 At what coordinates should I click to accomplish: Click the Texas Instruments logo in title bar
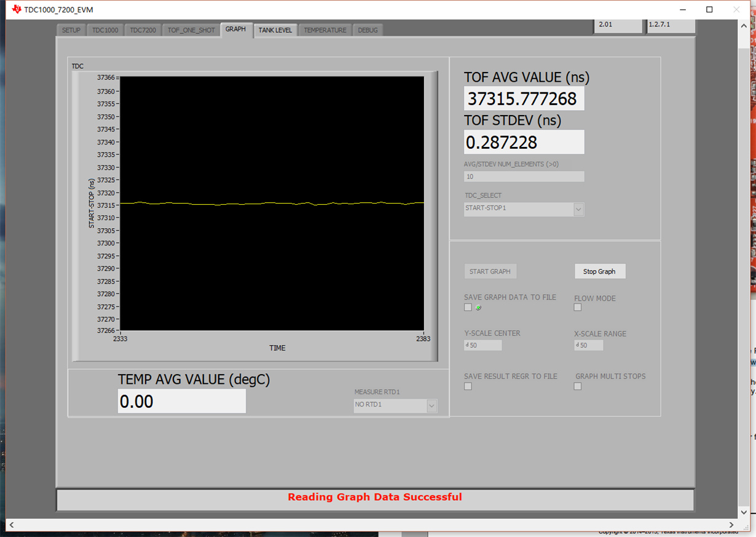pyautogui.click(x=17, y=9)
